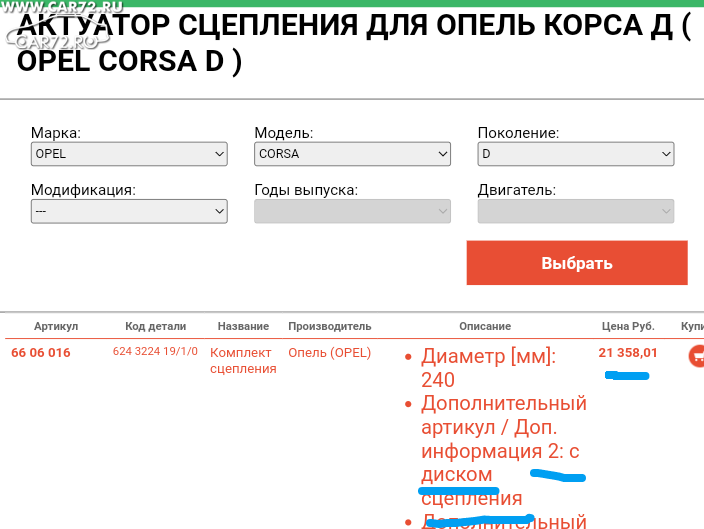Open article link 66 06 016
This screenshot has height=529, width=704.
click(x=41, y=353)
